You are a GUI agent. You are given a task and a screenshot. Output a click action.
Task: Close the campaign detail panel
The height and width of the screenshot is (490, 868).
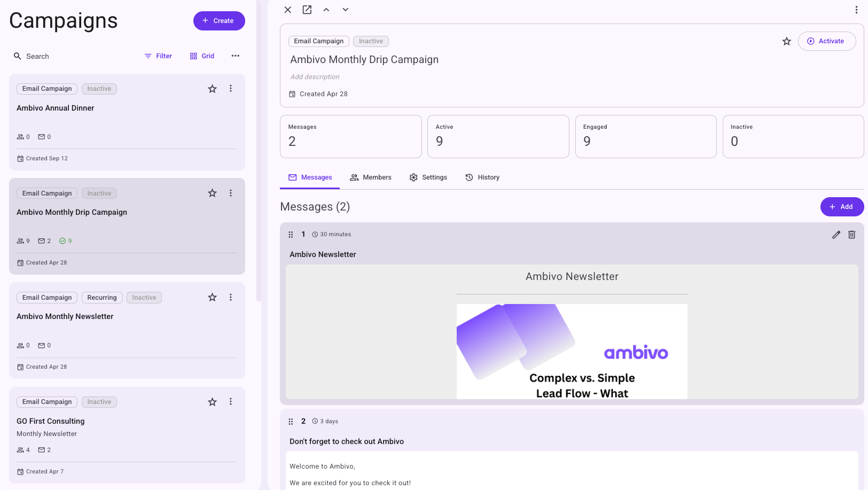tap(287, 10)
